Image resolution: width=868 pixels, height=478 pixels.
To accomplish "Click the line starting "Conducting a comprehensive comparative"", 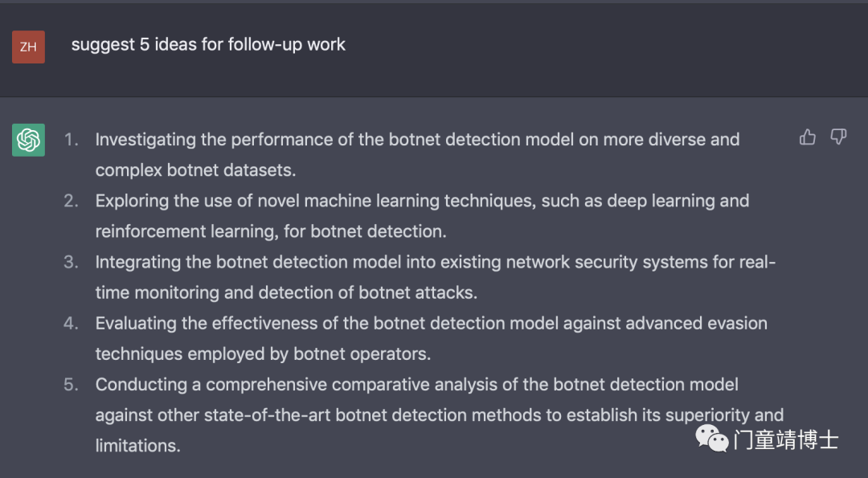I will (417, 385).
